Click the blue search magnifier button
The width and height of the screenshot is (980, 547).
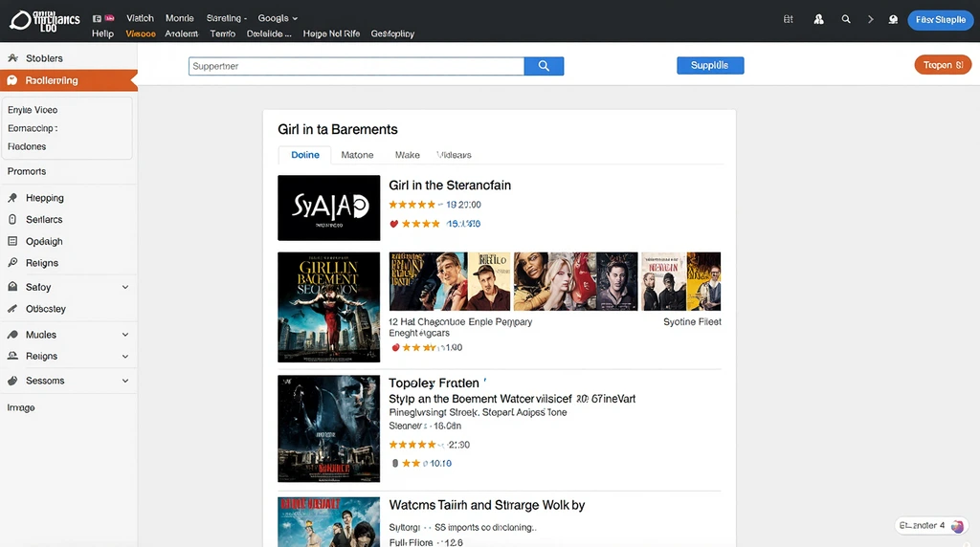tap(544, 66)
